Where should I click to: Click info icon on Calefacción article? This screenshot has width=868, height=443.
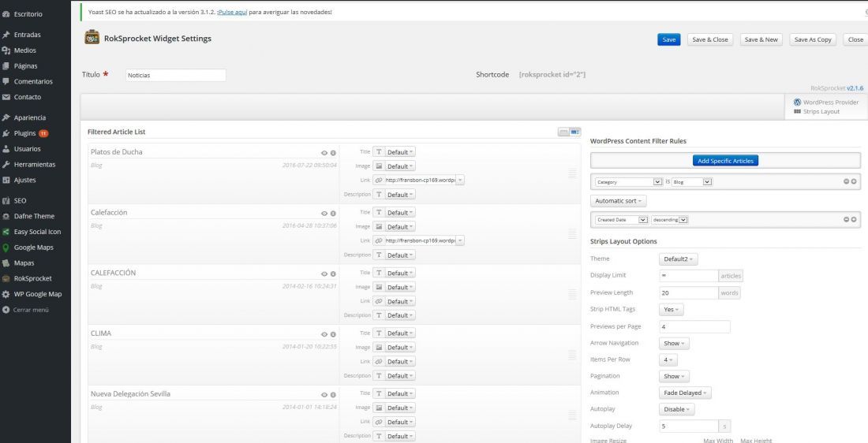[x=333, y=214]
